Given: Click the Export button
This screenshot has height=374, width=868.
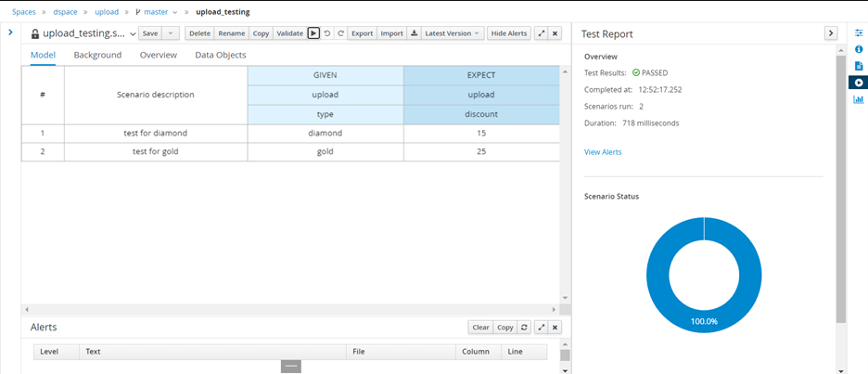Looking at the screenshot, I should 362,33.
